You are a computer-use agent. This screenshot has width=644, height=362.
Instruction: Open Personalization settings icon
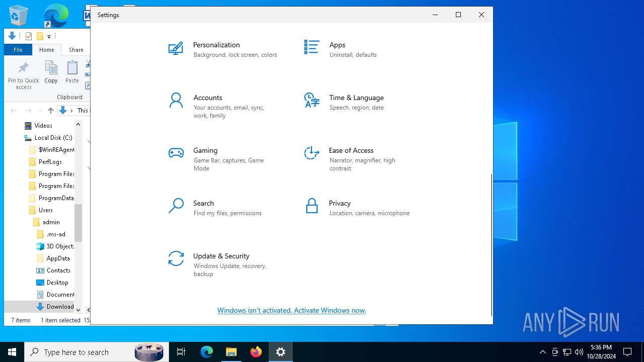tap(176, 48)
